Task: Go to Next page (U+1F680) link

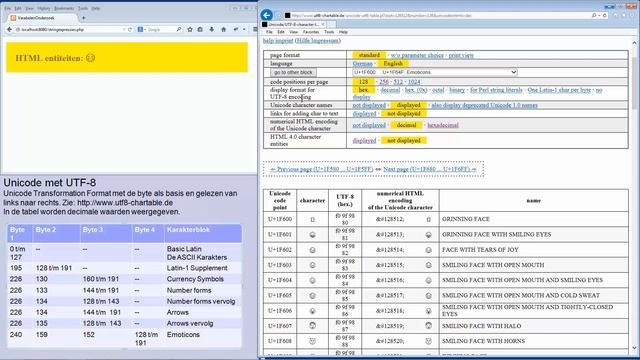Action: coord(430,169)
